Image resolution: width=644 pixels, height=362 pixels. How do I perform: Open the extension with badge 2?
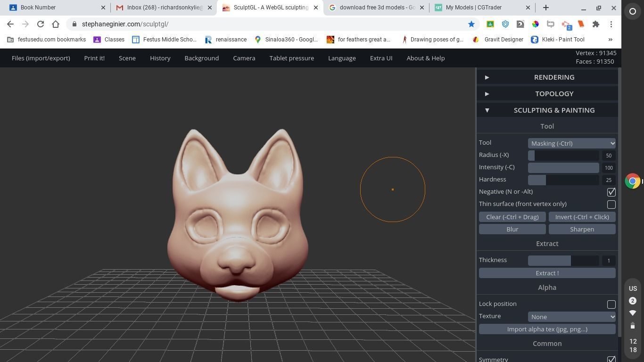566,25
